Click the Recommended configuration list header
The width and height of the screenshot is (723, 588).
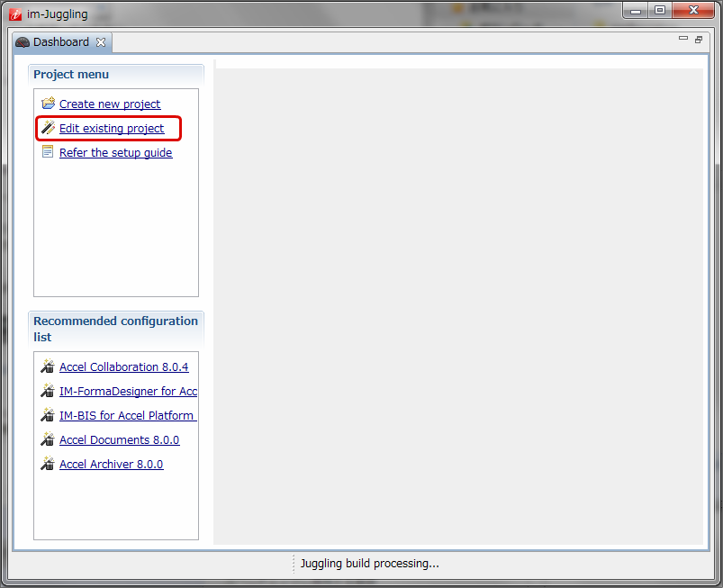point(116,330)
